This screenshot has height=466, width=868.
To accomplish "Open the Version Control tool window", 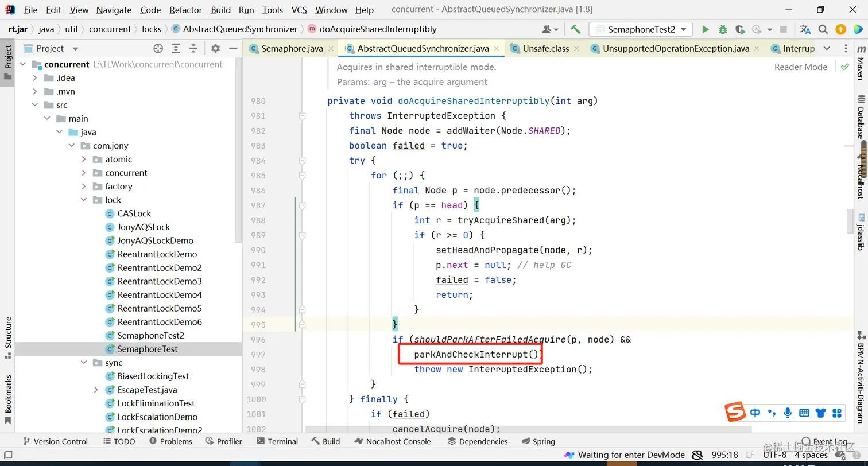I will click(55, 441).
